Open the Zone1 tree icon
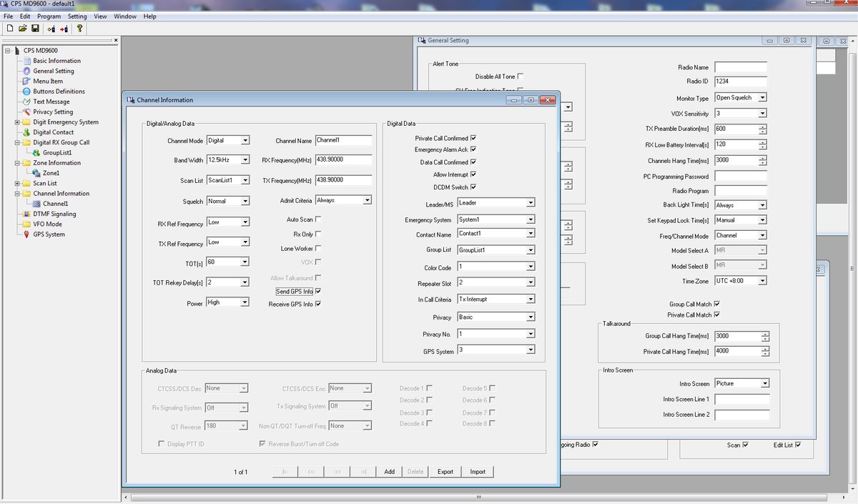The image size is (858, 504). click(x=36, y=173)
